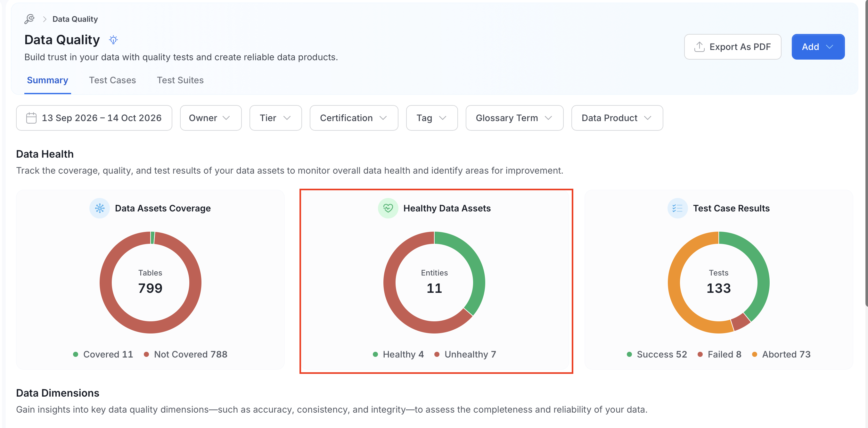Click the Data Assets Coverage snowflake icon

coord(99,208)
